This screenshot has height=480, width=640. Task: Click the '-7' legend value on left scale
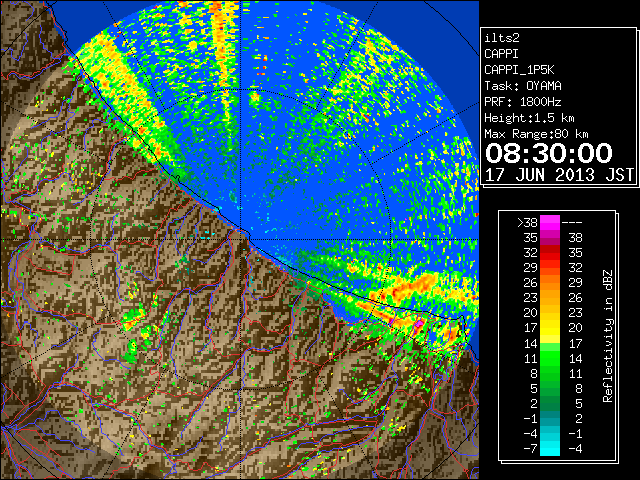530,449
